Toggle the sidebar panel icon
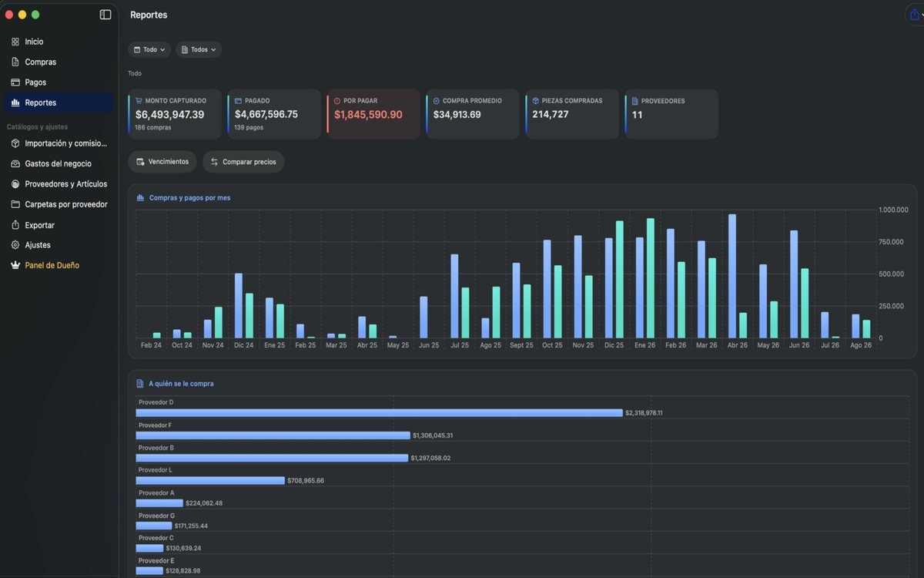924x578 pixels. pos(105,15)
